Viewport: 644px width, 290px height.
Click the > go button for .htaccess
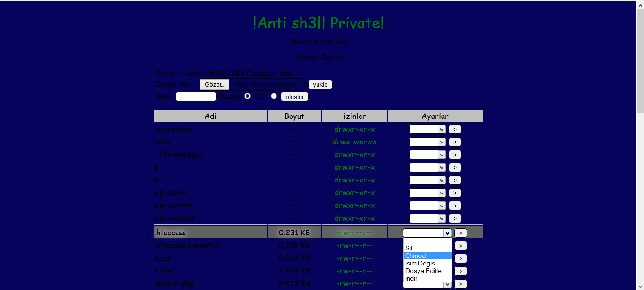click(x=461, y=233)
